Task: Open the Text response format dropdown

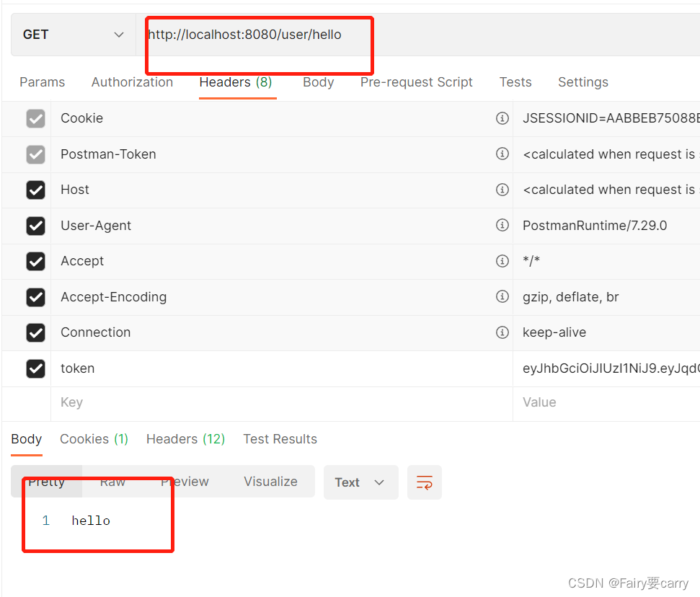Action: pos(360,482)
